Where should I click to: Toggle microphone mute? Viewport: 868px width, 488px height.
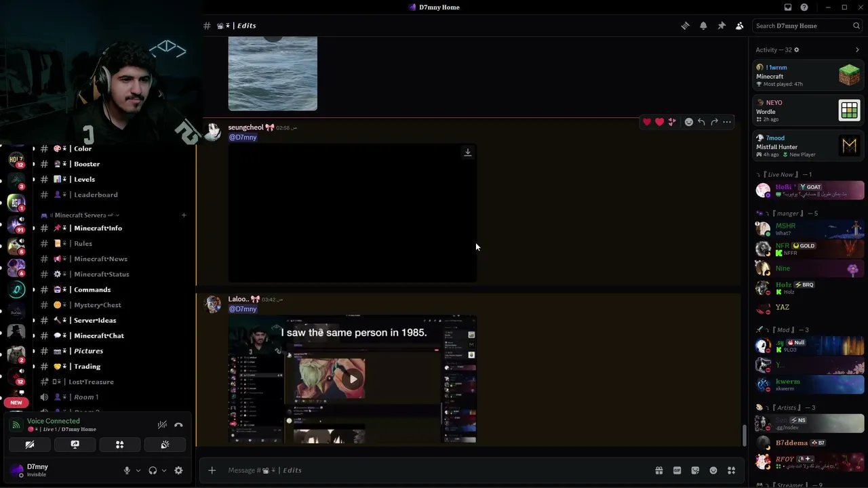coord(127,470)
